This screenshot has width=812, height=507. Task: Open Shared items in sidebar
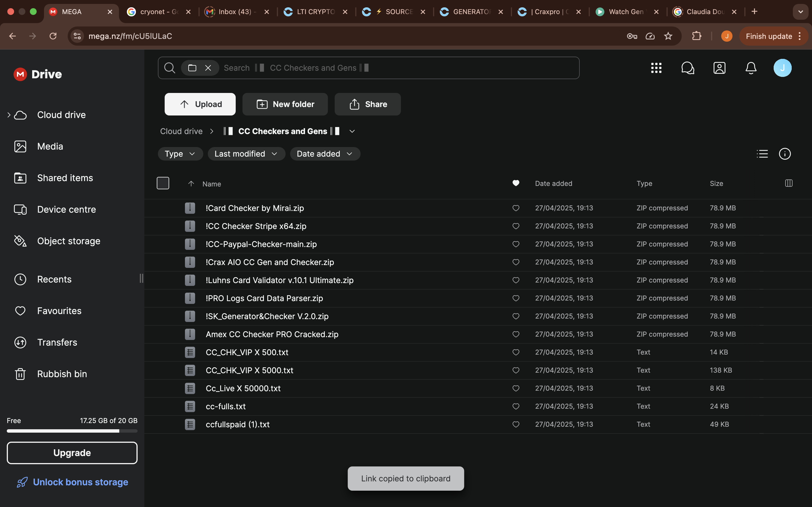pos(65,178)
